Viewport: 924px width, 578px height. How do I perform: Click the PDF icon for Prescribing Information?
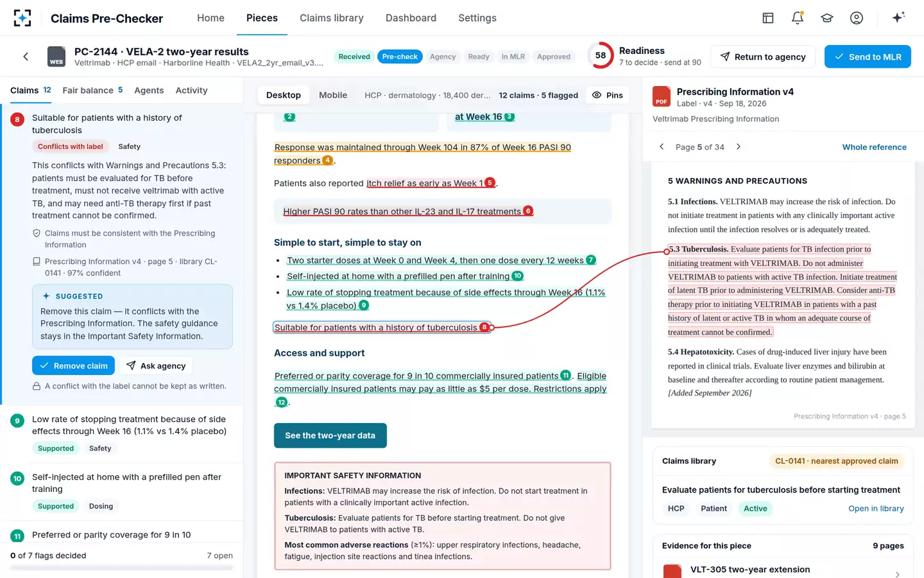(662, 96)
